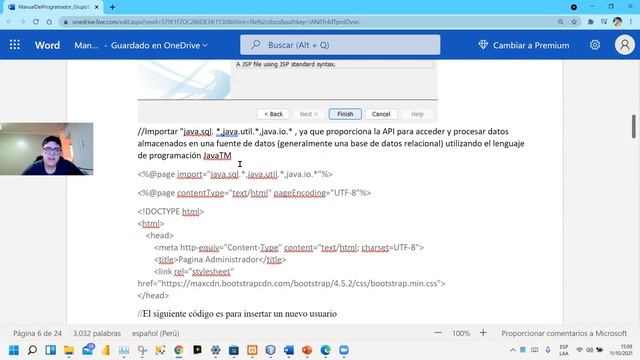Open Google Chrome from the taskbar
Viewport: 640px width, 360px height.
tap(179, 350)
